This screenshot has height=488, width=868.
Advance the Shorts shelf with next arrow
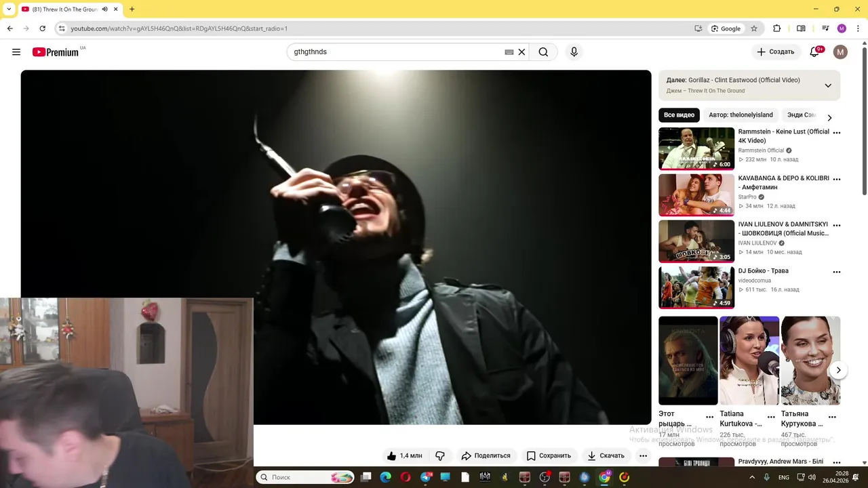(x=838, y=370)
